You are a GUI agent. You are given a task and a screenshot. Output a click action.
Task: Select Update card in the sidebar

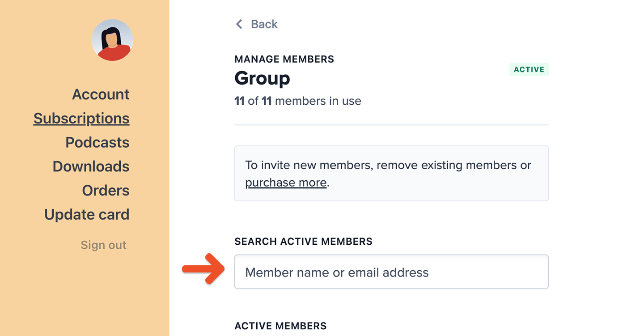(87, 215)
